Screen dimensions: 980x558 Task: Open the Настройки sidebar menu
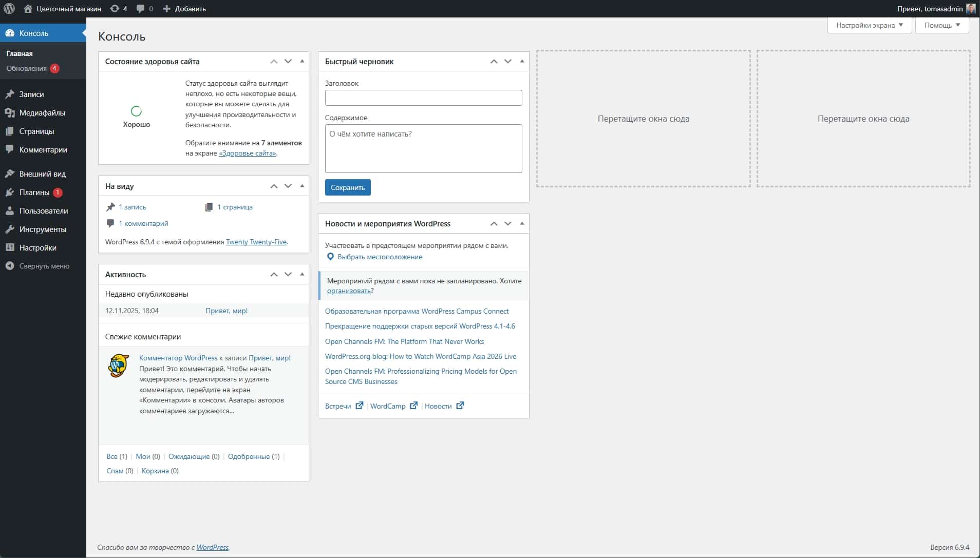click(x=43, y=247)
